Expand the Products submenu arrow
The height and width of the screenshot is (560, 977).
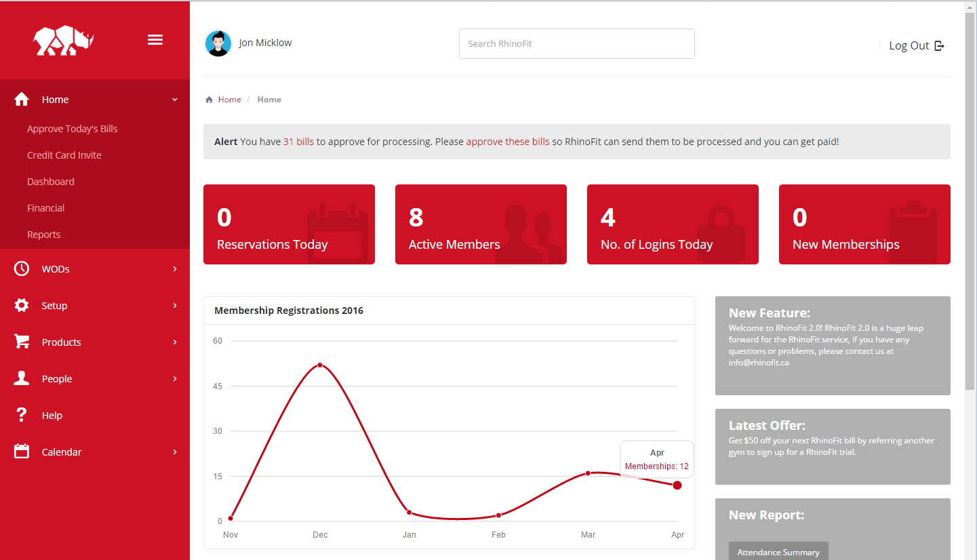(175, 342)
